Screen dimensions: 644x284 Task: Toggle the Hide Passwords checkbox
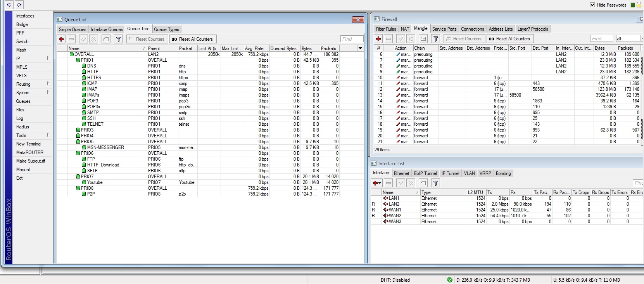click(592, 5)
